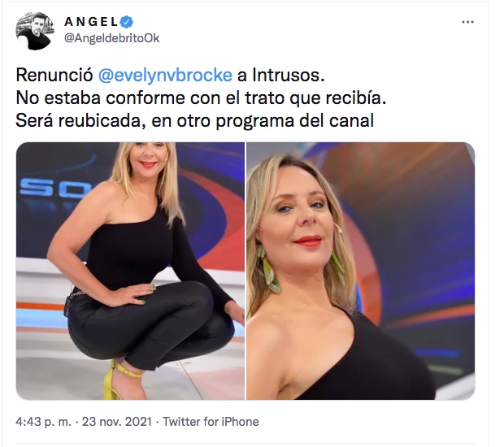Click the line 'No estaba conforme con el trato'
The height and width of the screenshot is (447, 504).
(x=201, y=98)
